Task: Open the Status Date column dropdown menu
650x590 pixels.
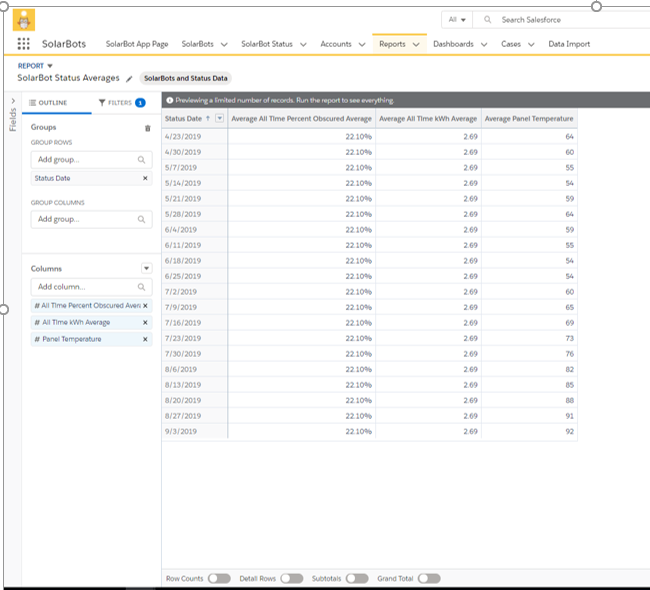Action: tap(219, 118)
